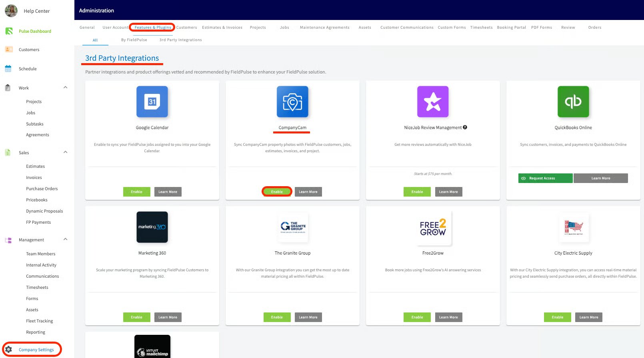Enable City Electric Supply integration

[558, 317]
